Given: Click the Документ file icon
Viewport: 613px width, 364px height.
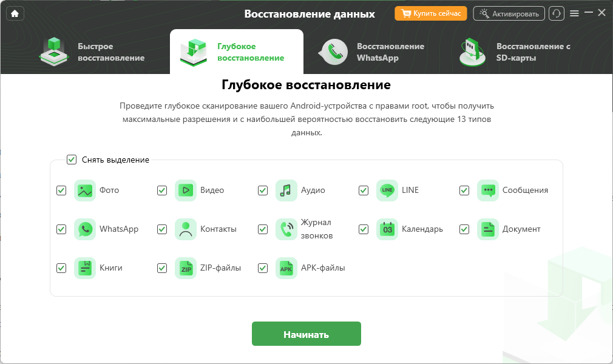Looking at the screenshot, I should pyautogui.click(x=488, y=229).
